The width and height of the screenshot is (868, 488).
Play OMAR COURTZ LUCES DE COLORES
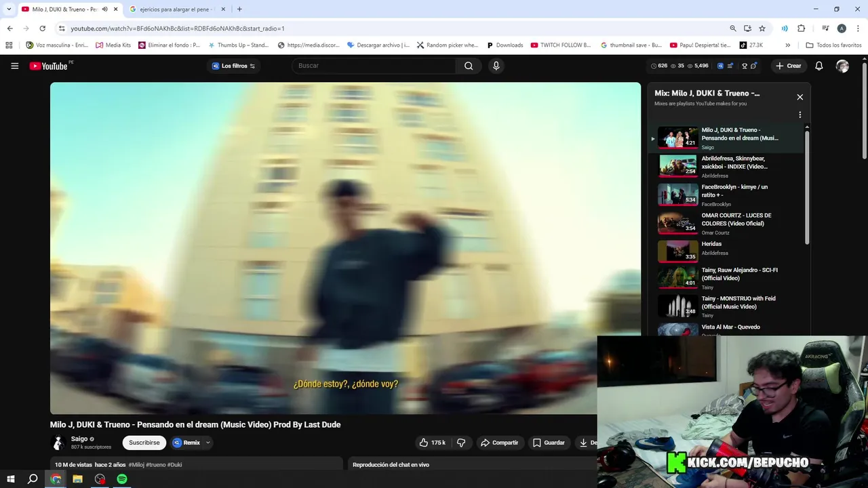(728, 223)
